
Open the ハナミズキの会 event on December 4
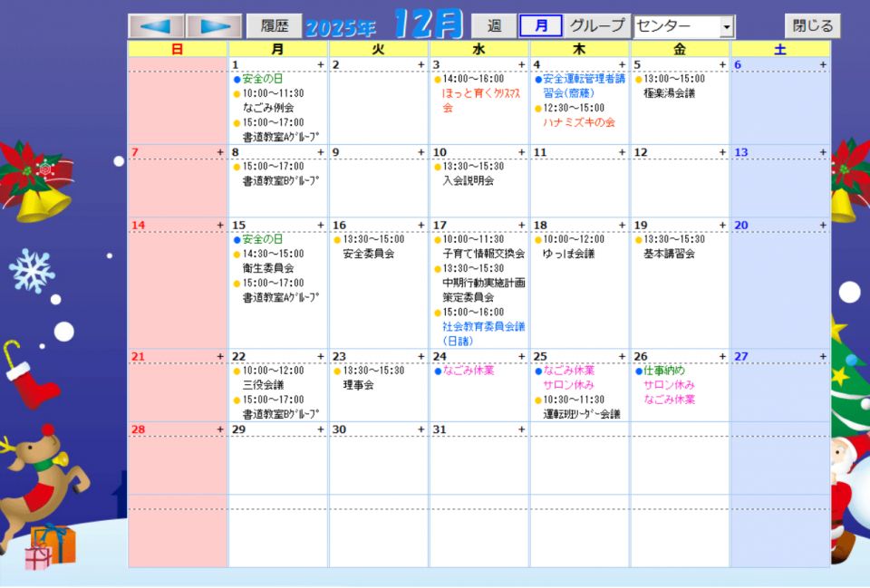coord(579,122)
